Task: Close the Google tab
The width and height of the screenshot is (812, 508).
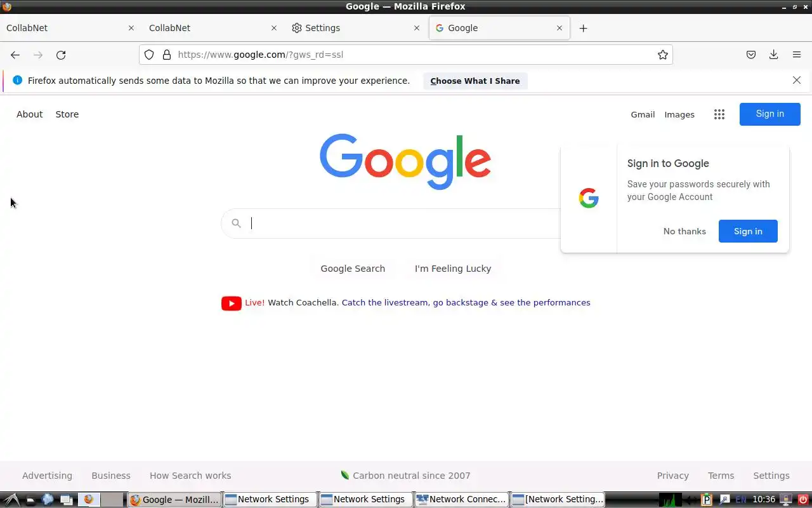Action: coord(560,28)
